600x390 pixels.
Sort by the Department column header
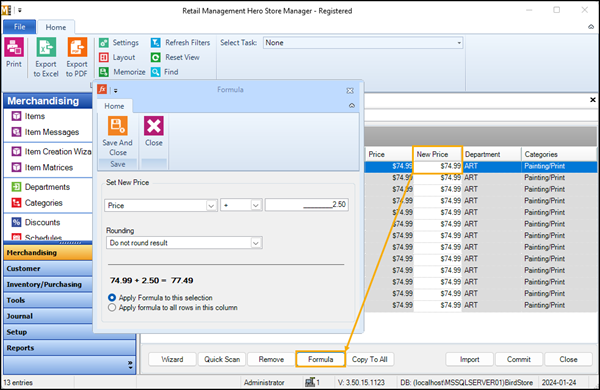coord(492,154)
